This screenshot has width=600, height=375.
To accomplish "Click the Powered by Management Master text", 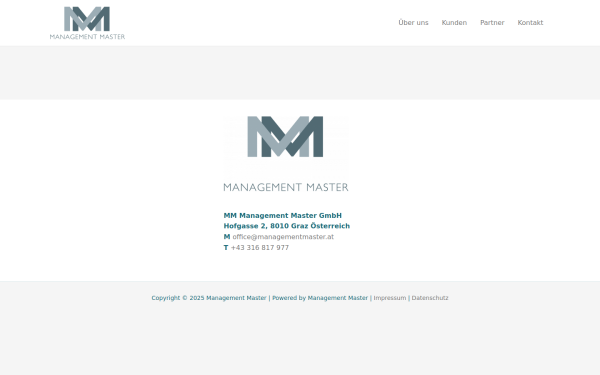I will point(320,298).
